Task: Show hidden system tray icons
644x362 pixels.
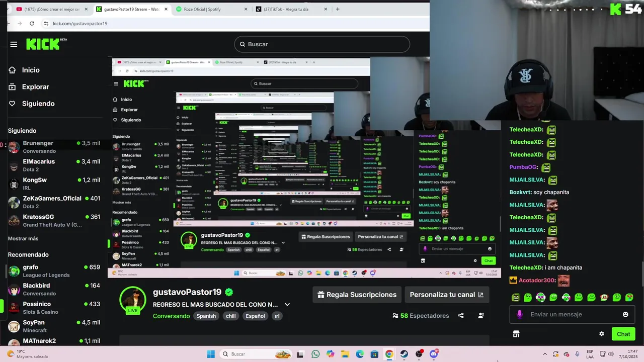Action: 544,354
